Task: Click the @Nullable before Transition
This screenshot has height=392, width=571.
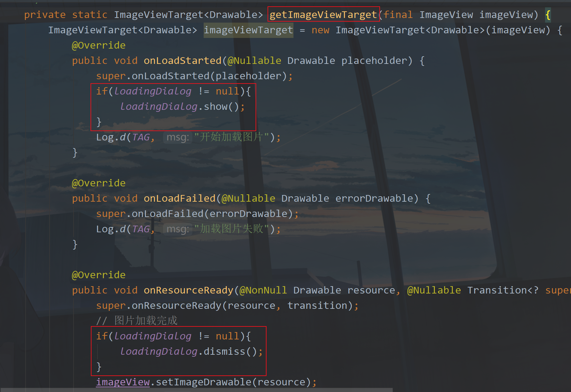Action: click(x=434, y=290)
